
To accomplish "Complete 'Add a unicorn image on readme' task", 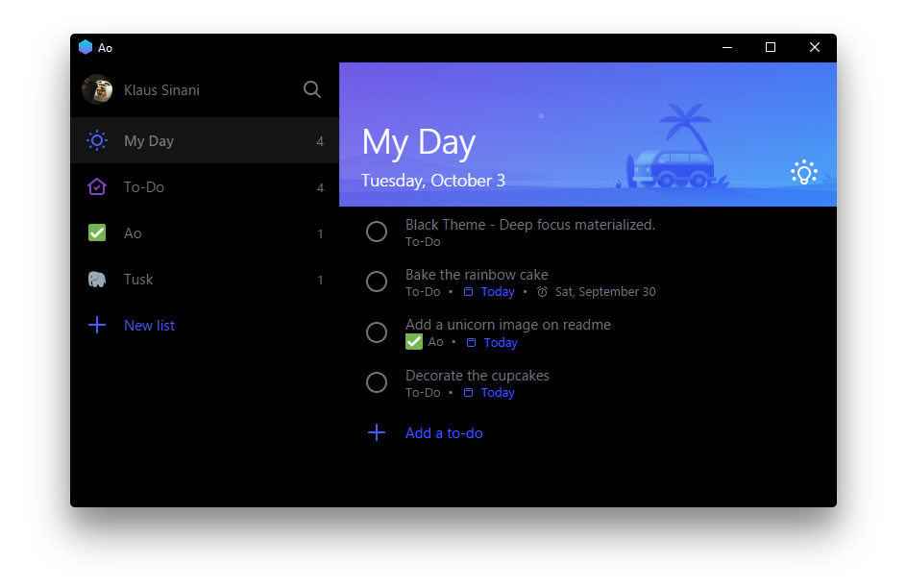I will (377, 331).
